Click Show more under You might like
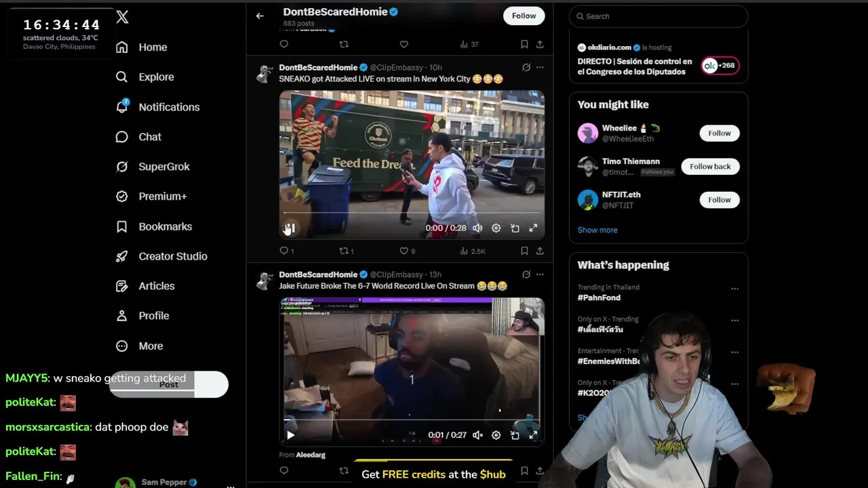Viewport: 868px width, 488px height. 597,230
